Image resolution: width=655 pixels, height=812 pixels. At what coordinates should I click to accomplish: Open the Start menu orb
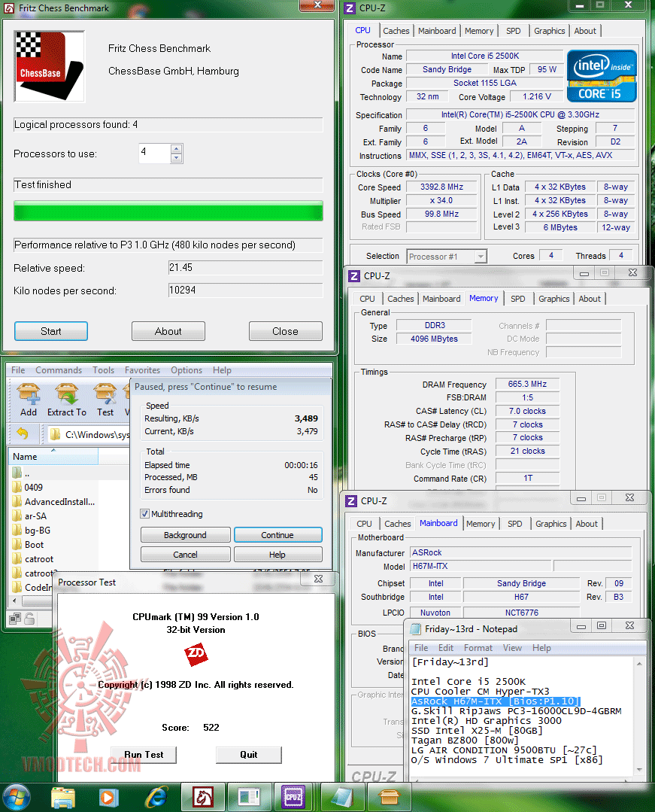[x=16, y=798]
